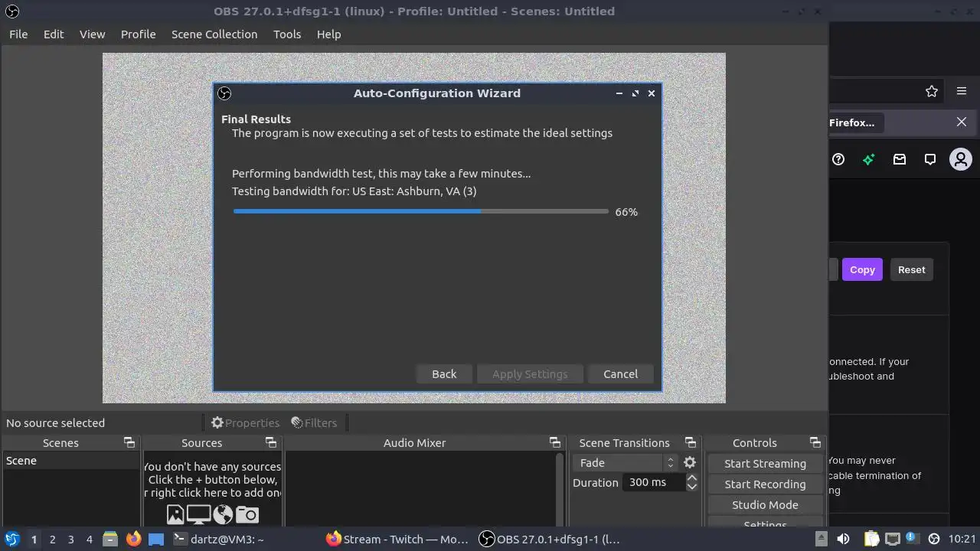Click the Firefox tab in notification bar
980x551 pixels.
coord(857,122)
